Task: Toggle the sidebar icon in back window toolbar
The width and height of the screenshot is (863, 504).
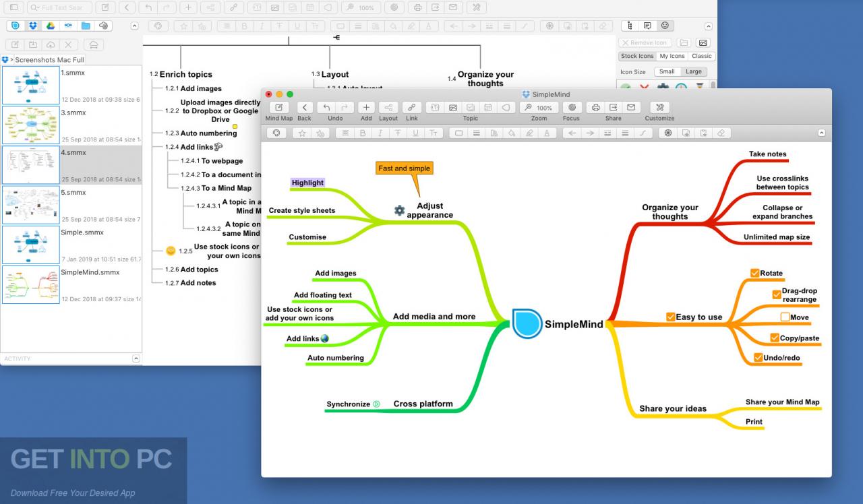Action: coord(13,7)
